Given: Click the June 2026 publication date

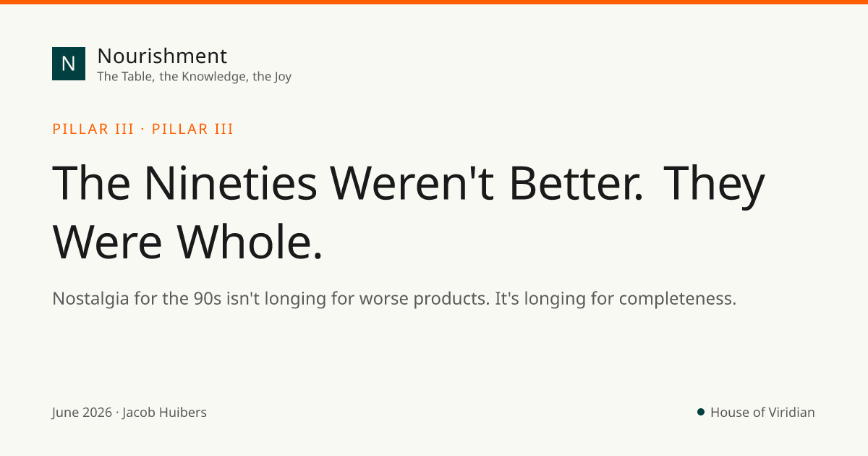Looking at the screenshot, I should [x=82, y=413].
